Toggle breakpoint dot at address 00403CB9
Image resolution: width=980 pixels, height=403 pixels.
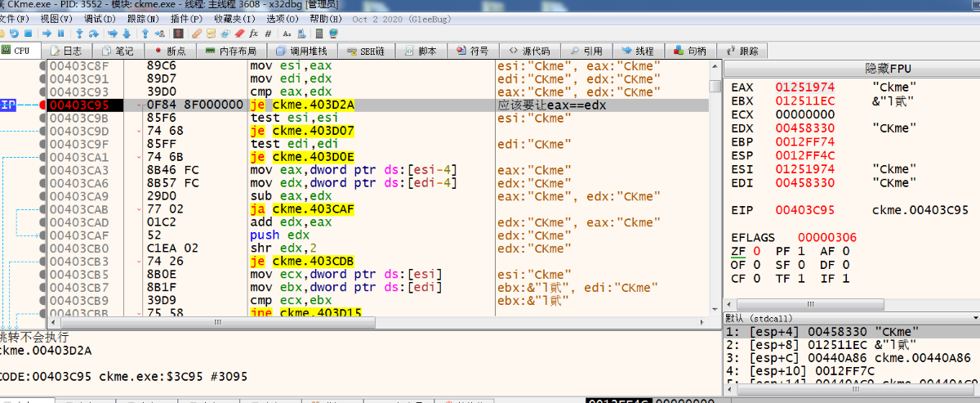point(42,300)
